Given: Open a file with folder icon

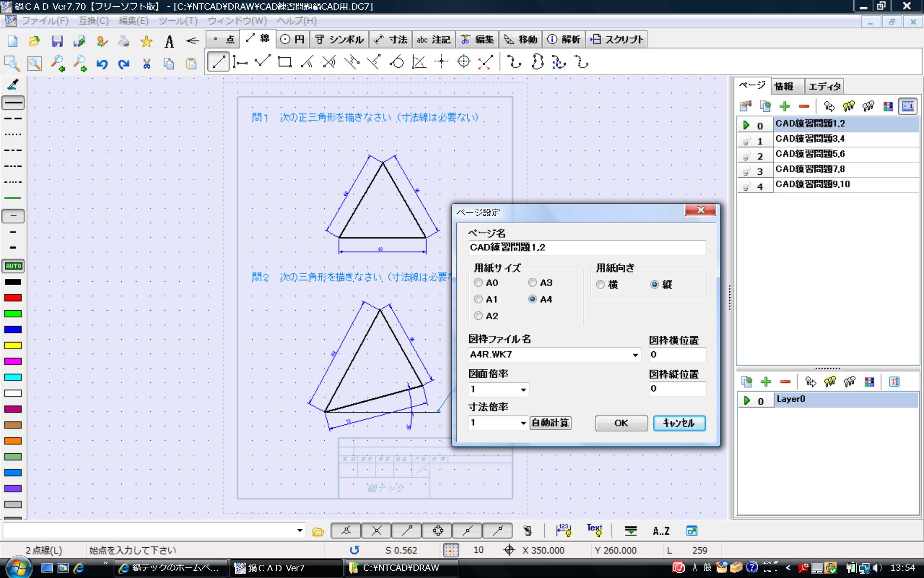Looking at the screenshot, I should click(x=34, y=41).
